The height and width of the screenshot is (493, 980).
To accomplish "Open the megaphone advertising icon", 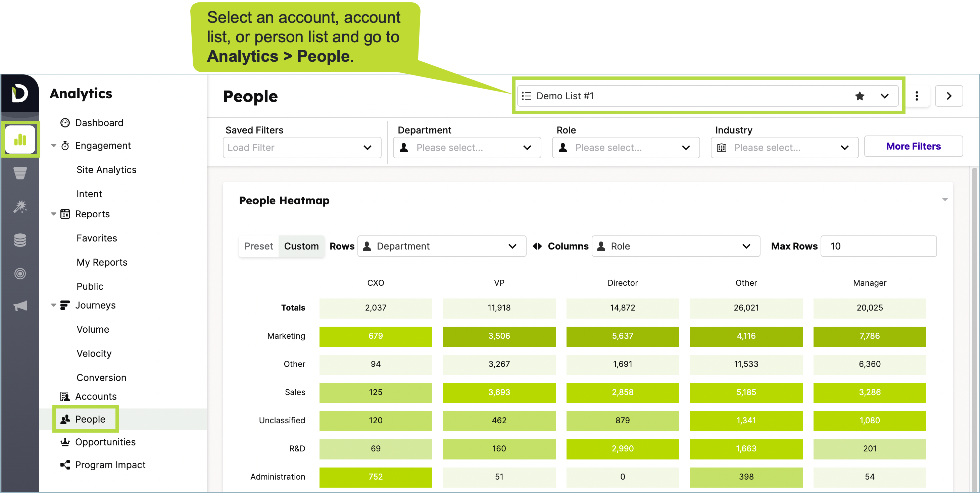I will pyautogui.click(x=20, y=306).
